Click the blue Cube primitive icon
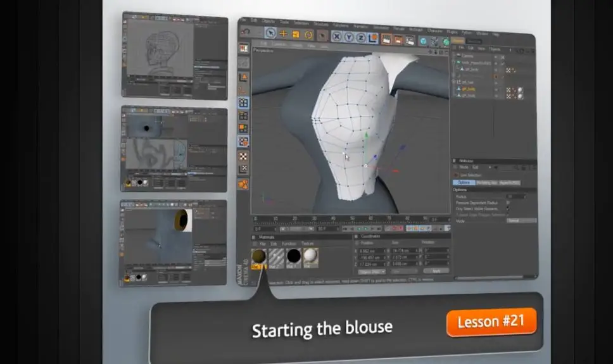Screen dimensions: 613x364 pos(424,41)
